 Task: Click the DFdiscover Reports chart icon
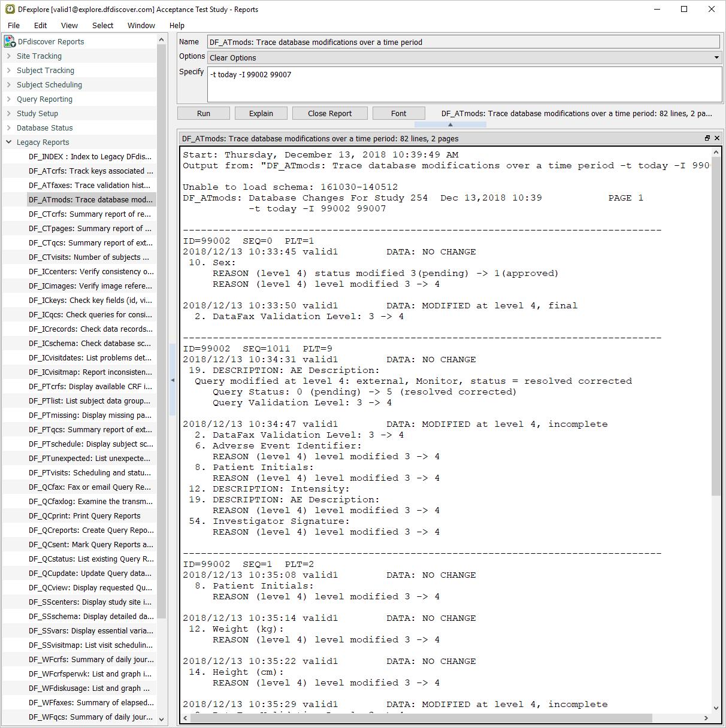point(10,41)
